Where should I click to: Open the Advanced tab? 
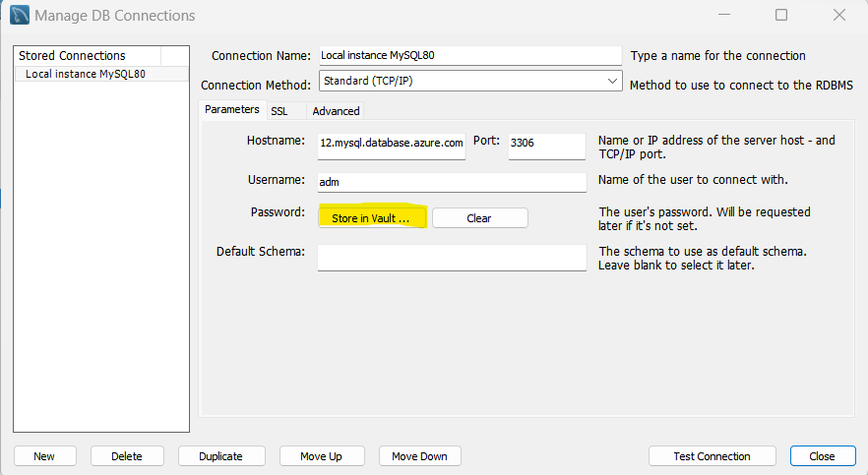(336, 111)
